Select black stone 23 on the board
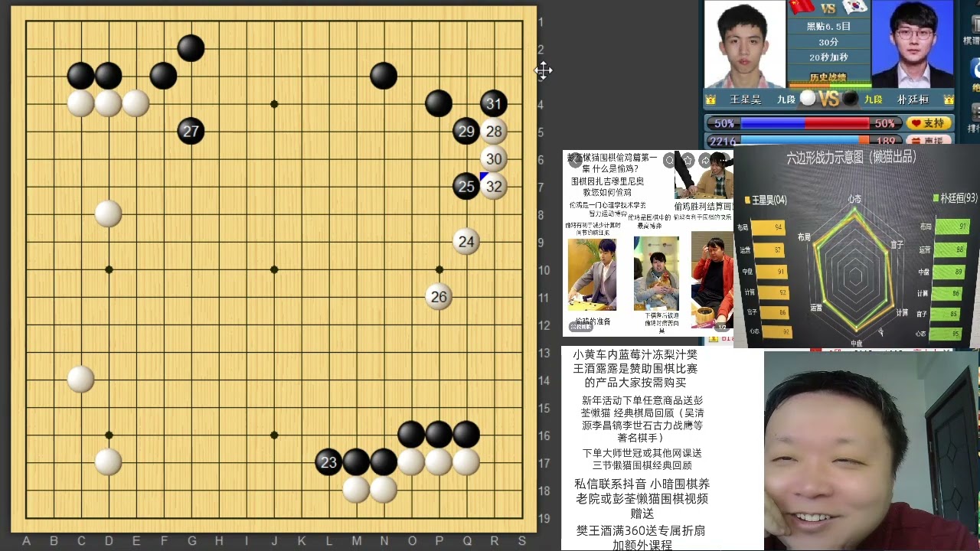The height and width of the screenshot is (551, 980). [328, 462]
